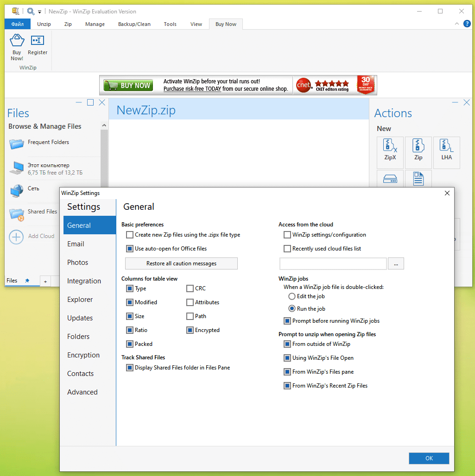This screenshot has height=476, width=475.
Task: Close the WinZip Settings dialog
Action: coord(447,193)
